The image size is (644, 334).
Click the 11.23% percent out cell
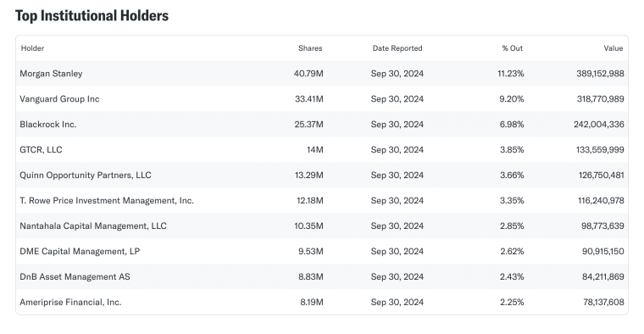510,74
